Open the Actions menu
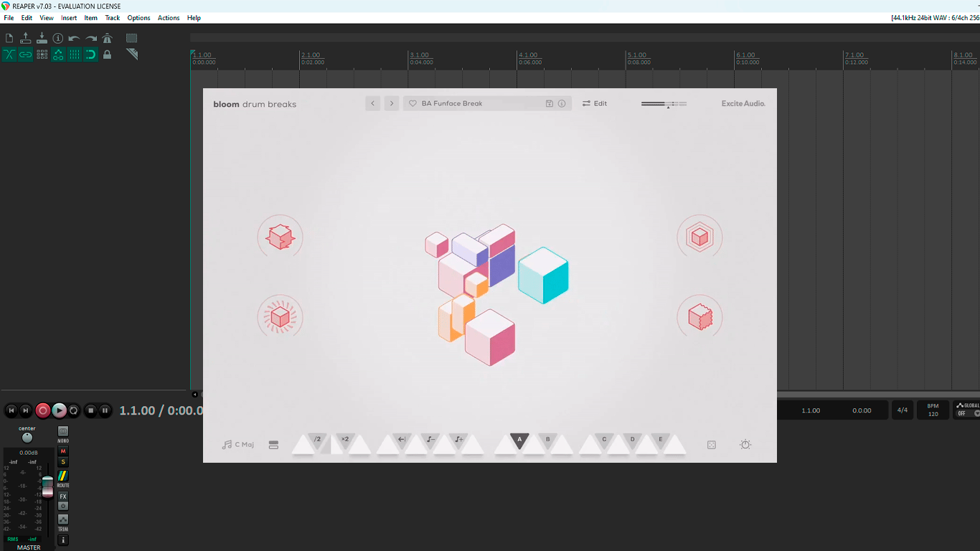Screen dimensions: 980x551 pos(169,18)
